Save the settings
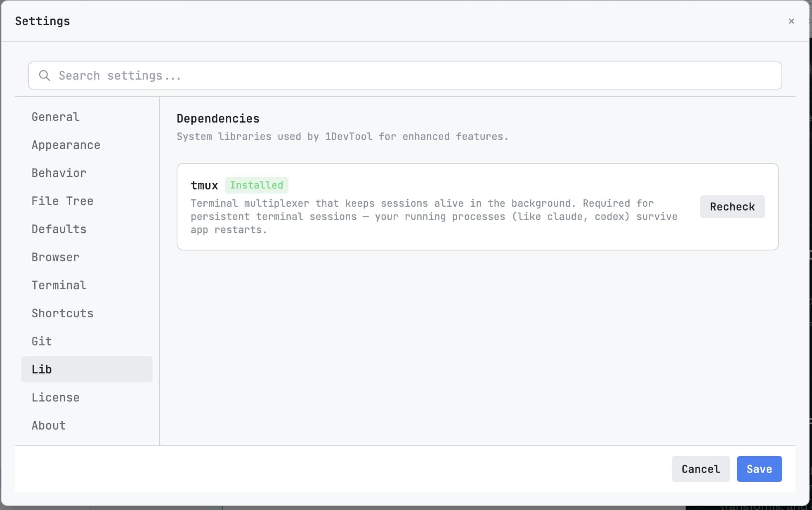812x510 pixels. tap(759, 469)
